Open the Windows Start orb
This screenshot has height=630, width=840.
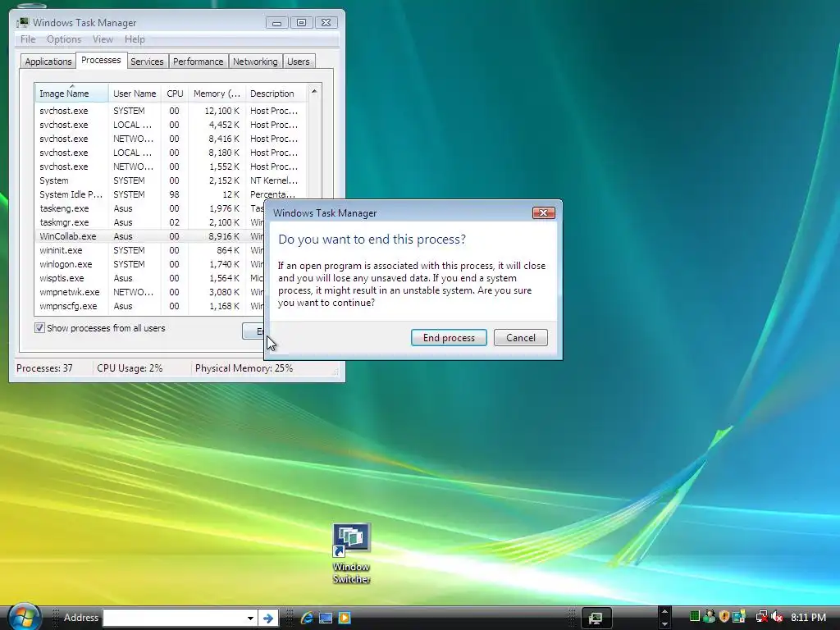click(x=24, y=617)
